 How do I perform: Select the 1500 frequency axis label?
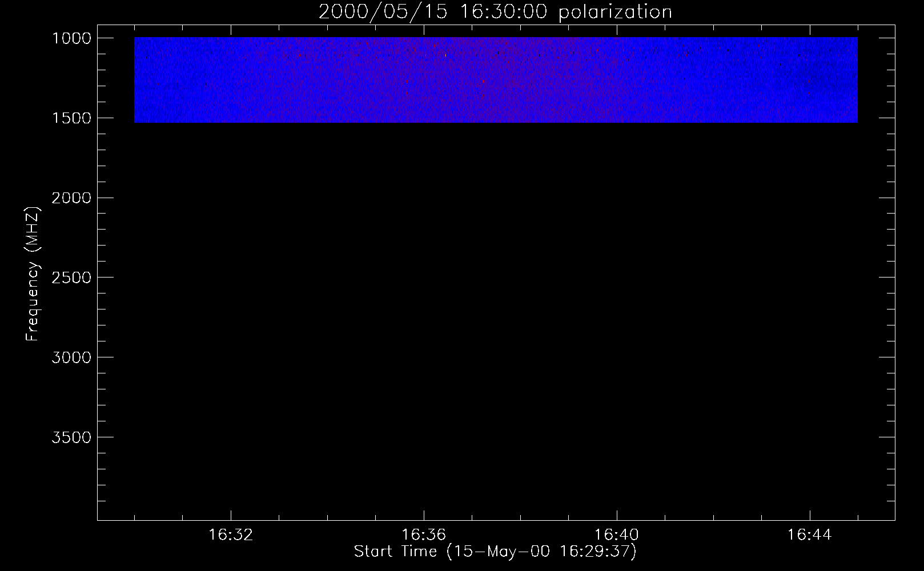[71, 118]
